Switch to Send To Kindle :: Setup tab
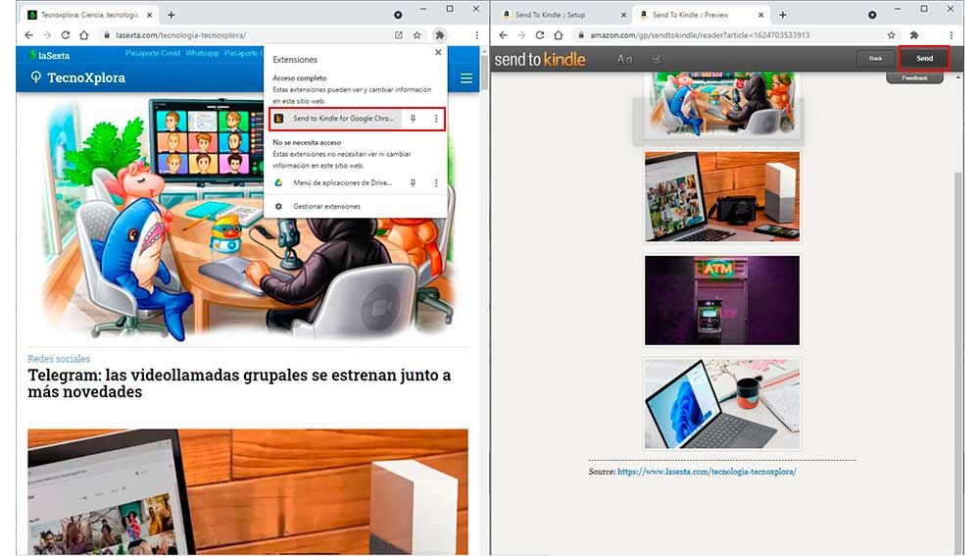 [x=550, y=15]
